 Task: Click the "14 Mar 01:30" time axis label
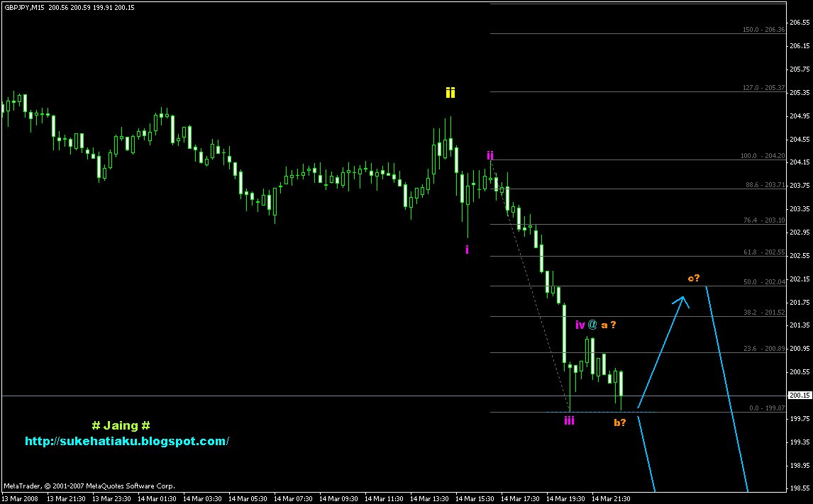coord(157,499)
